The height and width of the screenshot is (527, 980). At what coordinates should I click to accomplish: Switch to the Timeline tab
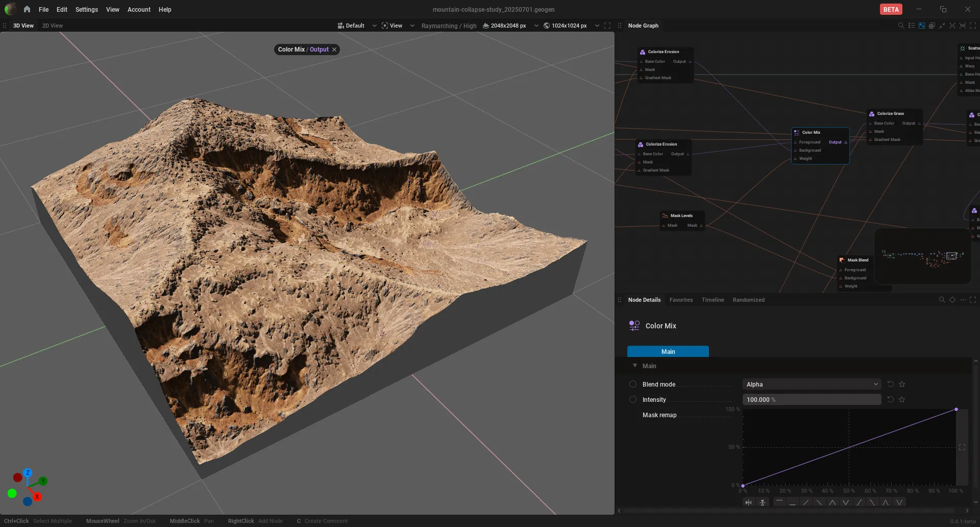pos(713,300)
